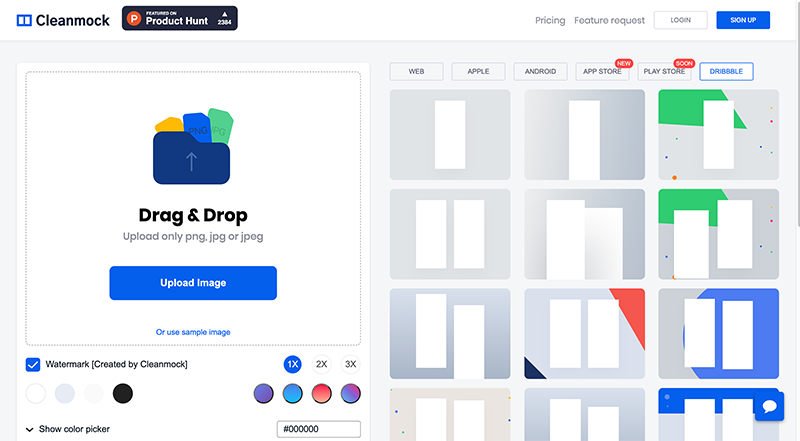Choose the 3X resolution option
The height and width of the screenshot is (441, 800).
click(x=350, y=365)
